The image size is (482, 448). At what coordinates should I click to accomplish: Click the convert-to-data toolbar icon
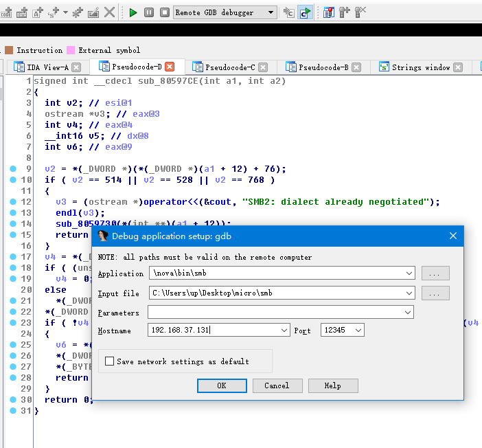click(22, 12)
